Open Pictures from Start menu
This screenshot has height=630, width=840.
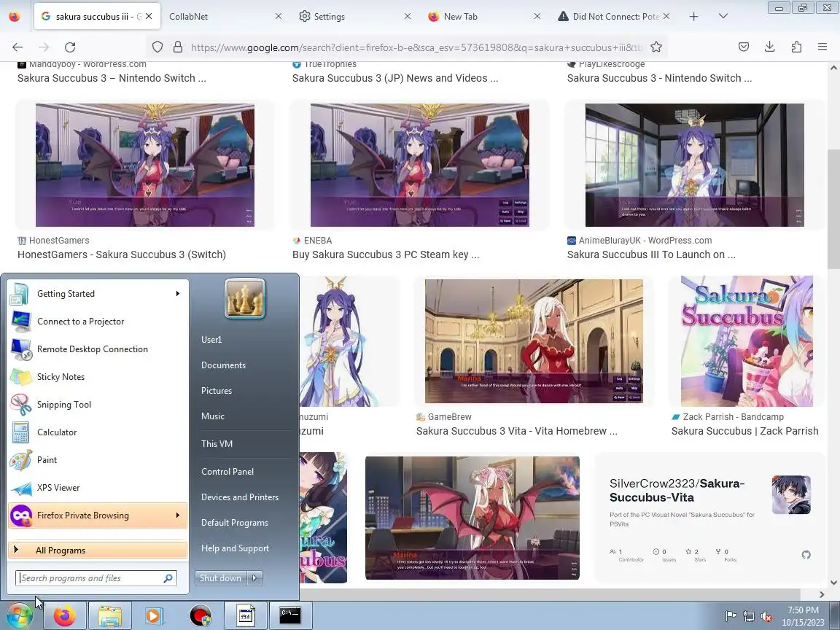[217, 391]
